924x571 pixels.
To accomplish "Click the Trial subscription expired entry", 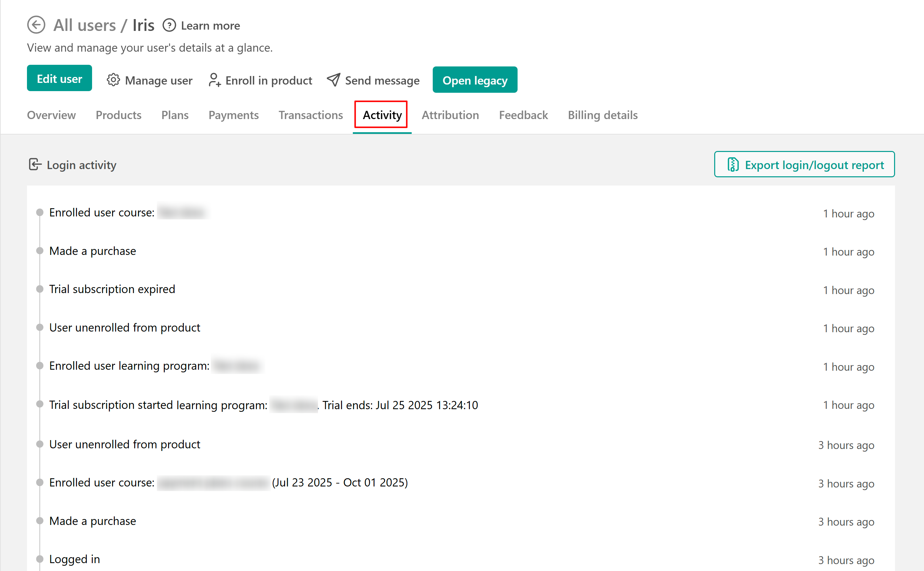I will (x=112, y=289).
